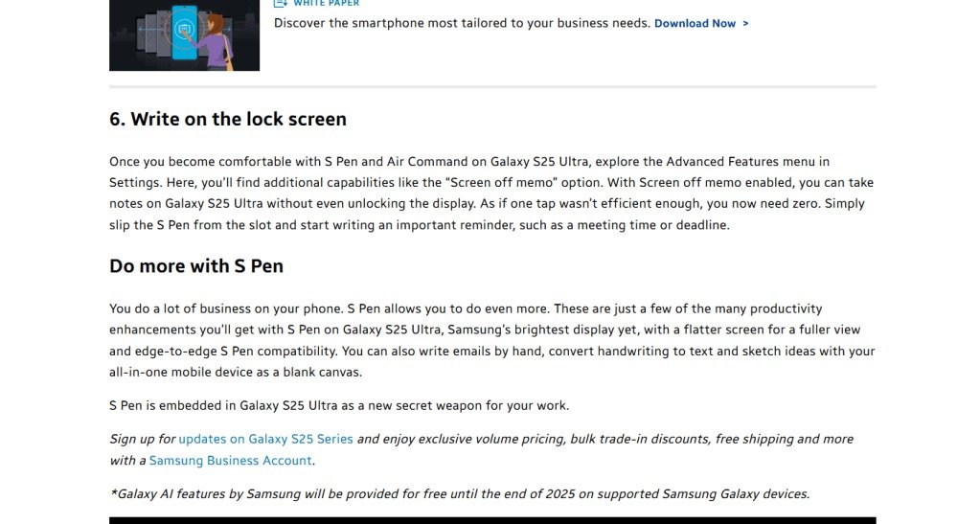Click the black banner at page bottom

point(492,520)
